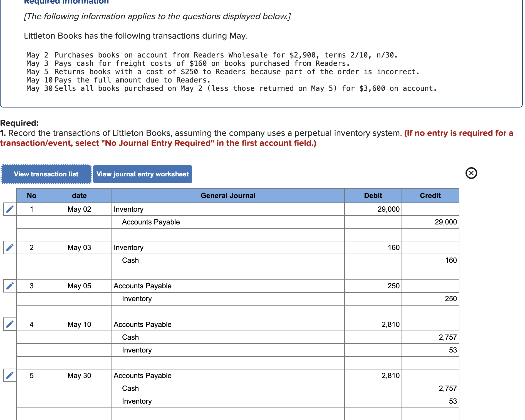The image size is (525, 420).
Task: Select the General Journal column header
Action: click(228, 196)
